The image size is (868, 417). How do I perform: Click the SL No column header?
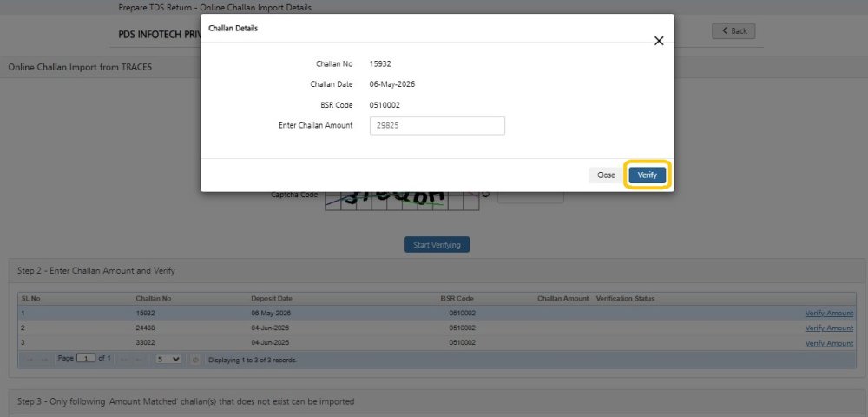pyautogui.click(x=31, y=299)
